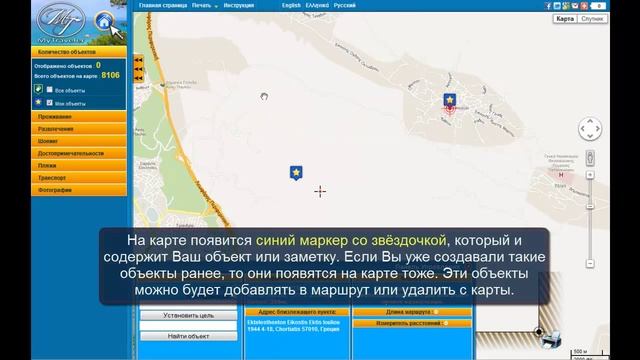Click the map zoom slider handle
640x360 pixels.
[590, 207]
